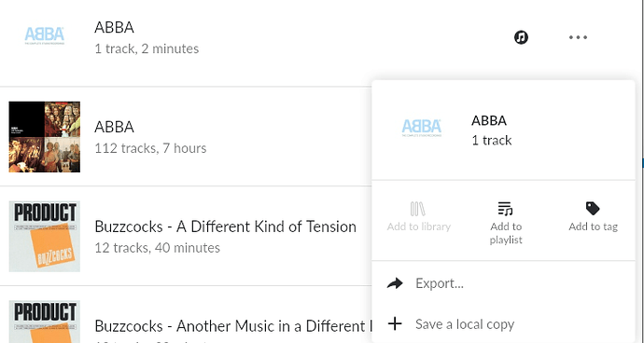
Task: Click the Add to tag icon
Action: (x=593, y=209)
